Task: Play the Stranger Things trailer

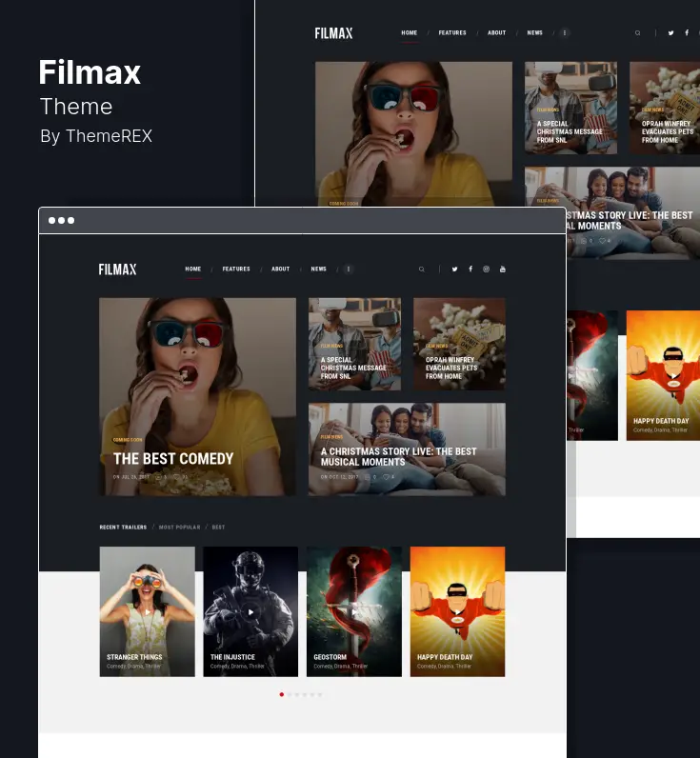Action: click(148, 612)
